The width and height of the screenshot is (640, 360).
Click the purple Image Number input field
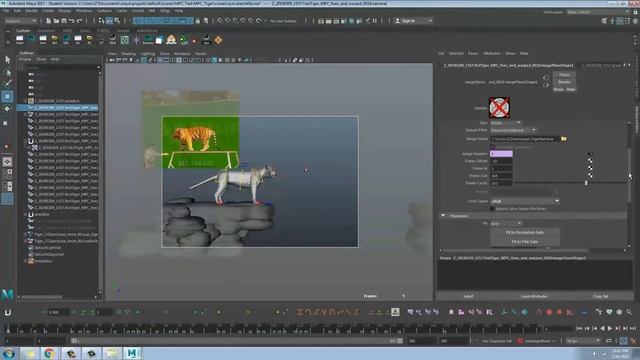coord(501,154)
